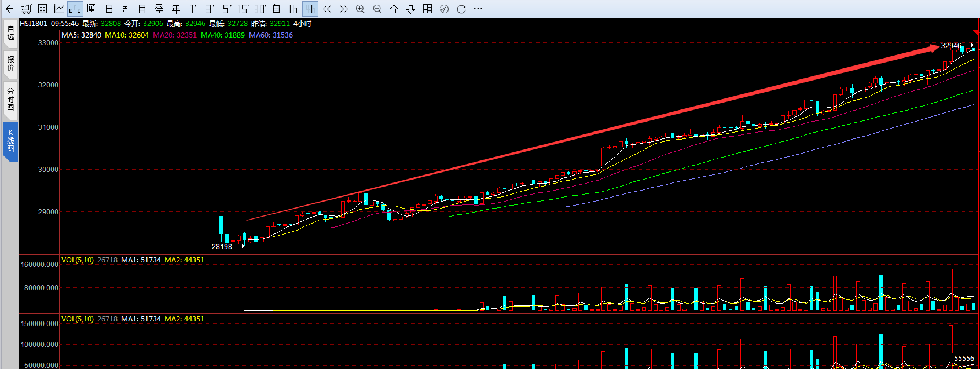Select the 1-minute period
The image size is (980, 369).
(193, 9)
